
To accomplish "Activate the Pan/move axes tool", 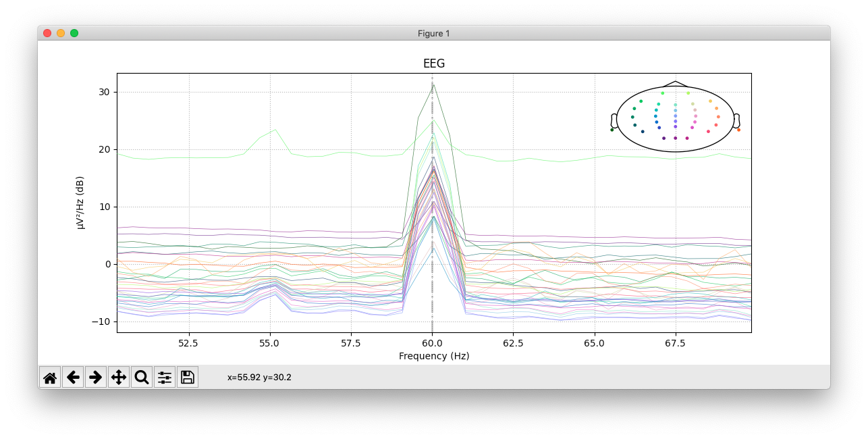I will tap(119, 377).
